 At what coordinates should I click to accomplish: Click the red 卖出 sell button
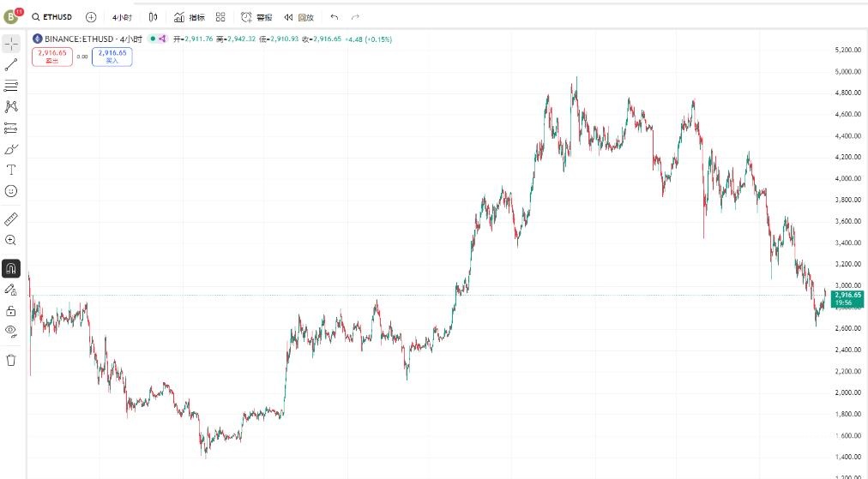pyautogui.click(x=52, y=57)
